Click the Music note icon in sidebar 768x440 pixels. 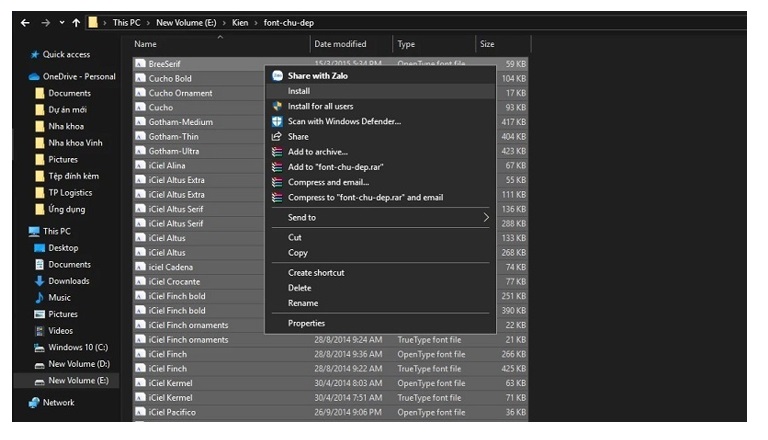coord(40,297)
